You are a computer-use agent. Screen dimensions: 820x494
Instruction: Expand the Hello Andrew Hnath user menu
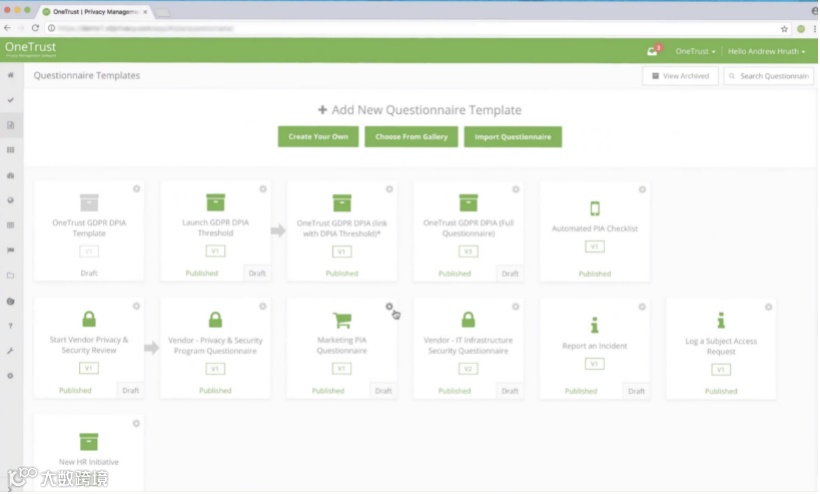coord(767,51)
